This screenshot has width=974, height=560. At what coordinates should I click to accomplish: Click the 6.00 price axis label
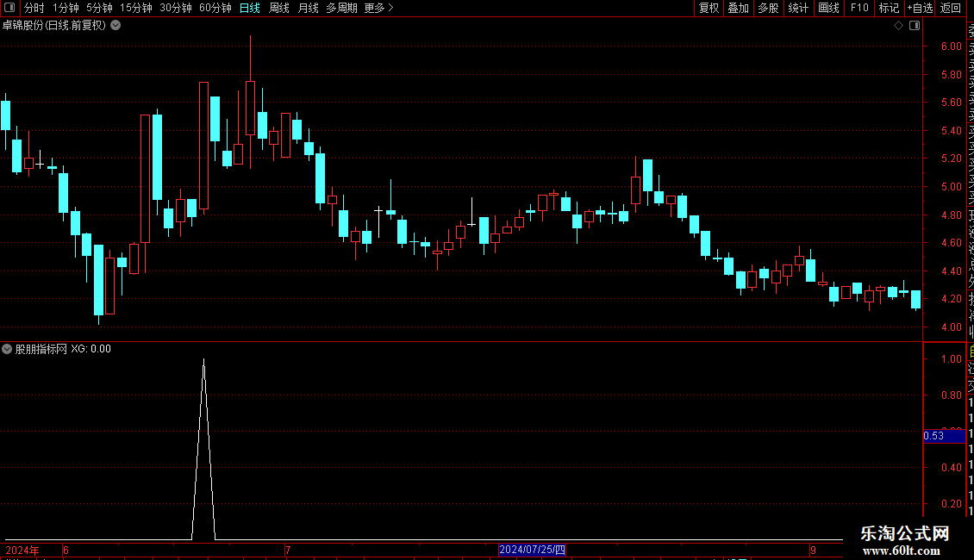pyautogui.click(x=951, y=46)
